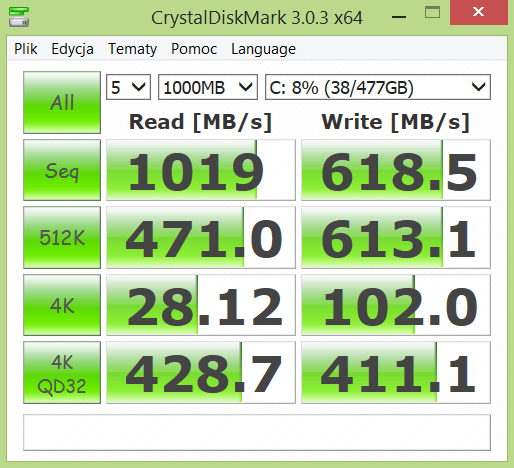The image size is (514, 468).
Task: Click the 4K QD32 write result 411.1
Action: 396,373
